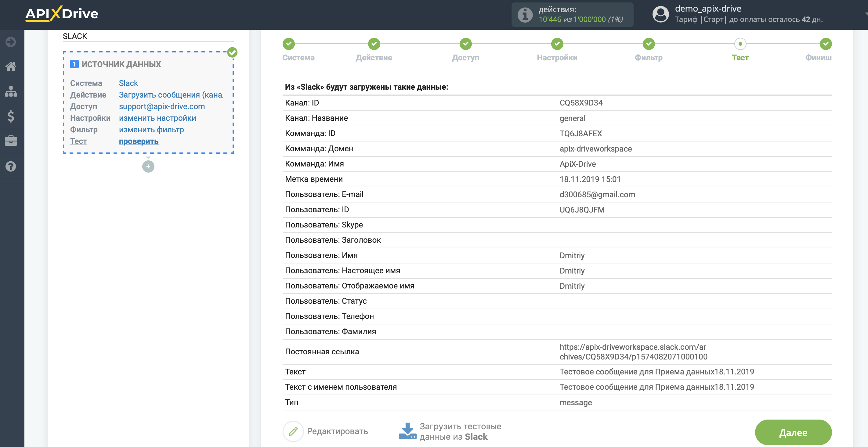Click the info icon near actions counter

click(x=525, y=14)
